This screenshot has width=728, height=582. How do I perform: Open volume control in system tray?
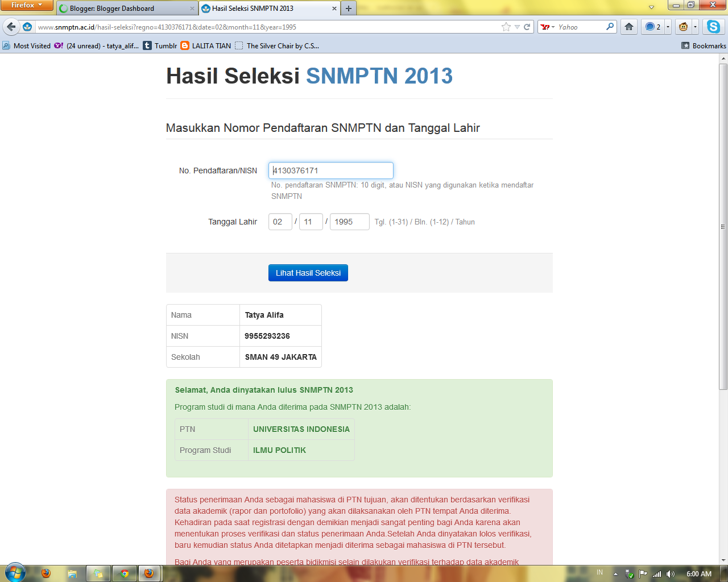(671, 573)
